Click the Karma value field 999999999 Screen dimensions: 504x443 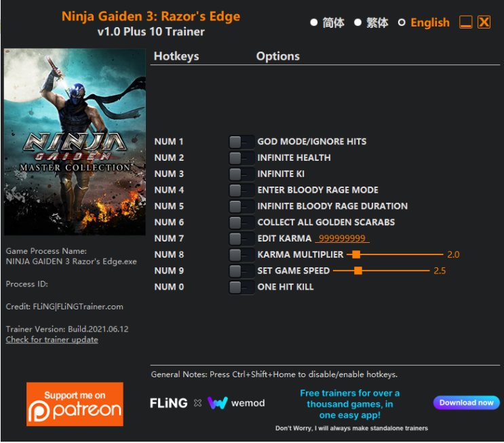[342, 239]
